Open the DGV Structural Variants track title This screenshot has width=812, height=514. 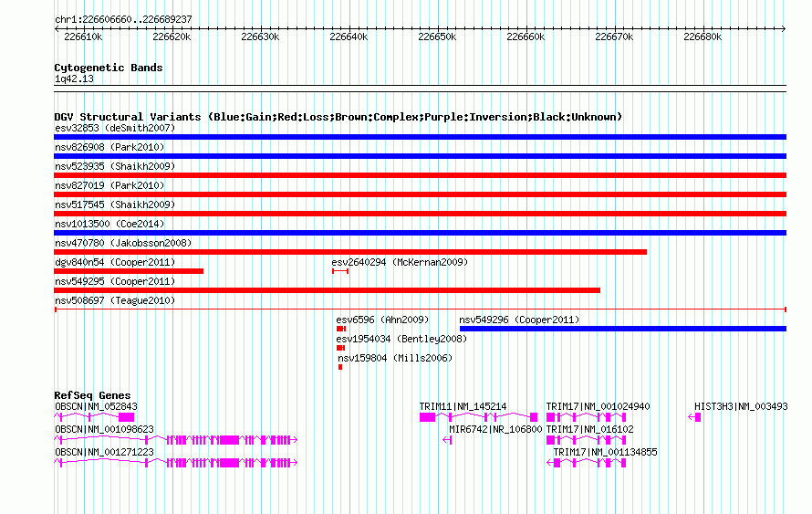(x=338, y=117)
